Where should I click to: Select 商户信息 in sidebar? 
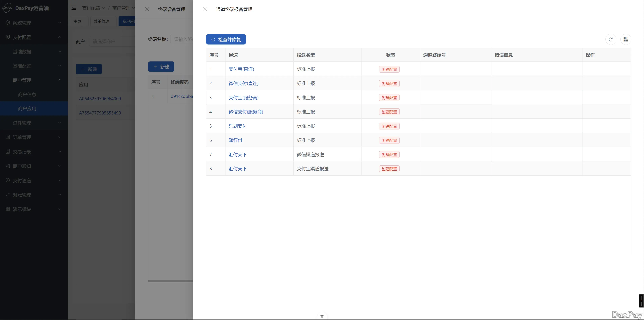coord(27,94)
